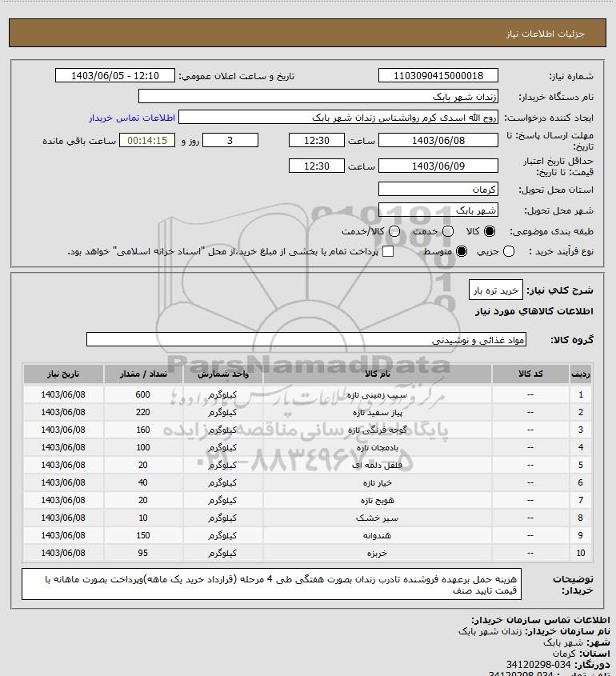Viewport: 616px width, 676px height.
Task: Click the price validity date 1403/06/09 field
Action: click(x=438, y=166)
